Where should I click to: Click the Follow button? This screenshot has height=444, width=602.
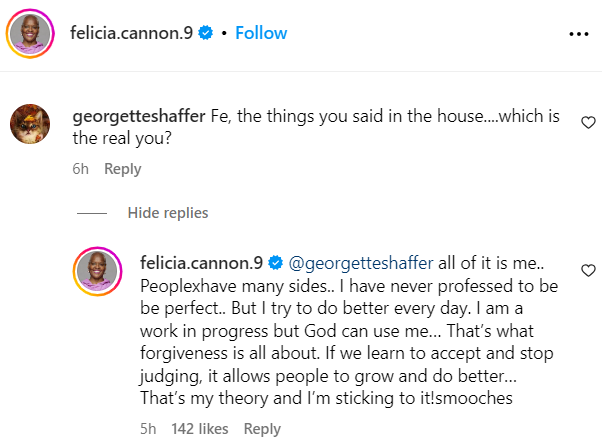(261, 33)
